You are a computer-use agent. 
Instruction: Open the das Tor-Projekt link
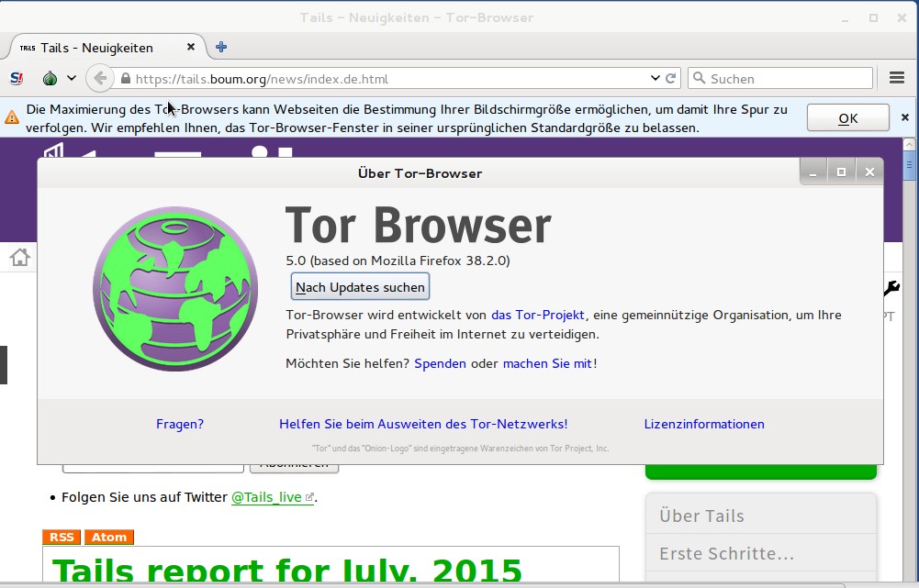(x=537, y=315)
